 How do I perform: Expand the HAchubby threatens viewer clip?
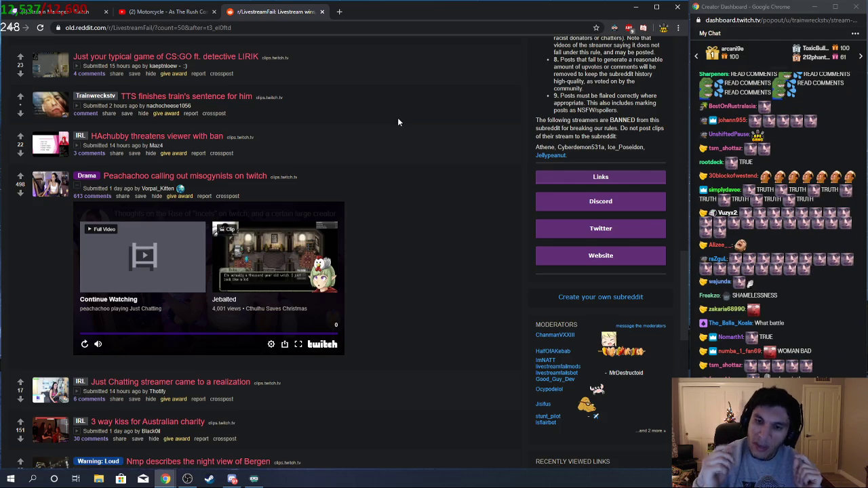tap(77, 146)
